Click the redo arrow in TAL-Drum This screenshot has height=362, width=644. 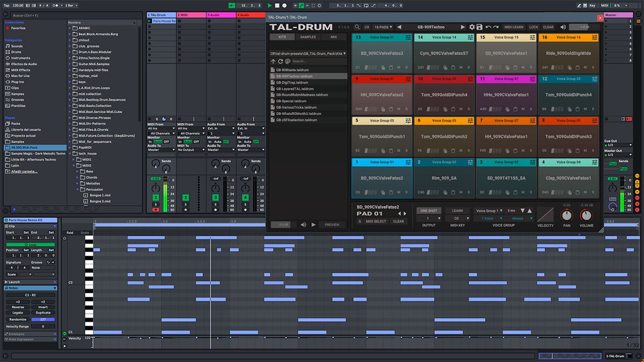[496, 27]
